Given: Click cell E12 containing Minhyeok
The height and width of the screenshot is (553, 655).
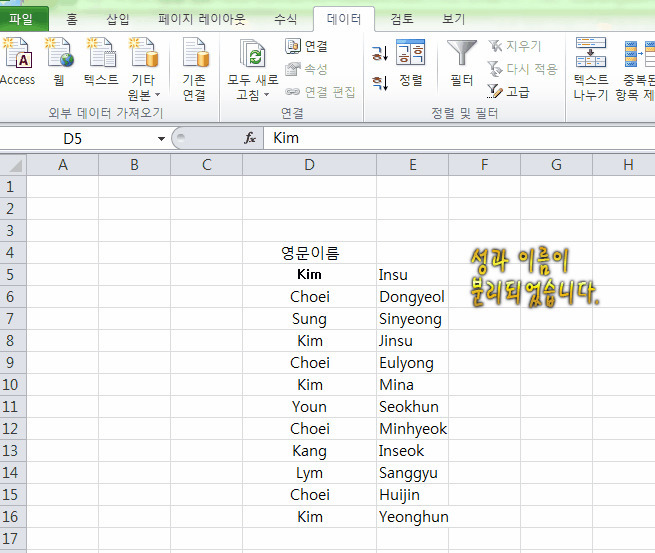Looking at the screenshot, I should click(412, 429).
